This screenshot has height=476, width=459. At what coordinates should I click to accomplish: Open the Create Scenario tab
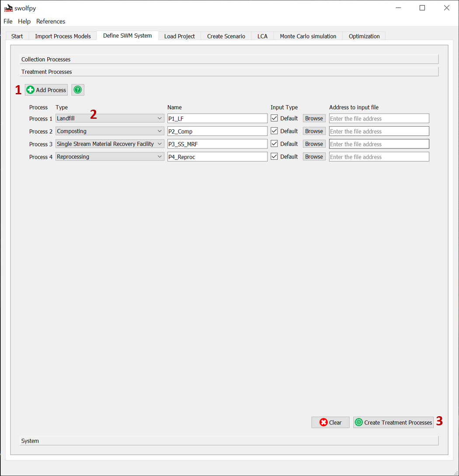pyautogui.click(x=226, y=36)
